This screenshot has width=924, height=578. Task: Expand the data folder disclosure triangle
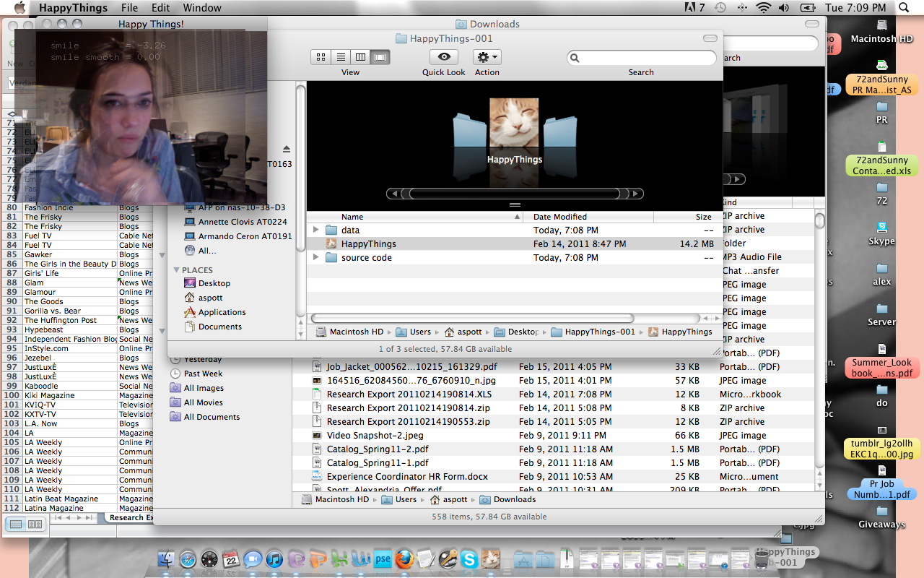tap(315, 230)
